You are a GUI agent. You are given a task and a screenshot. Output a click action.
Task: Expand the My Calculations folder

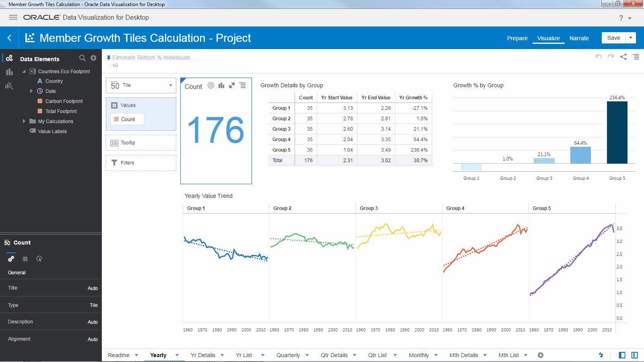24,121
